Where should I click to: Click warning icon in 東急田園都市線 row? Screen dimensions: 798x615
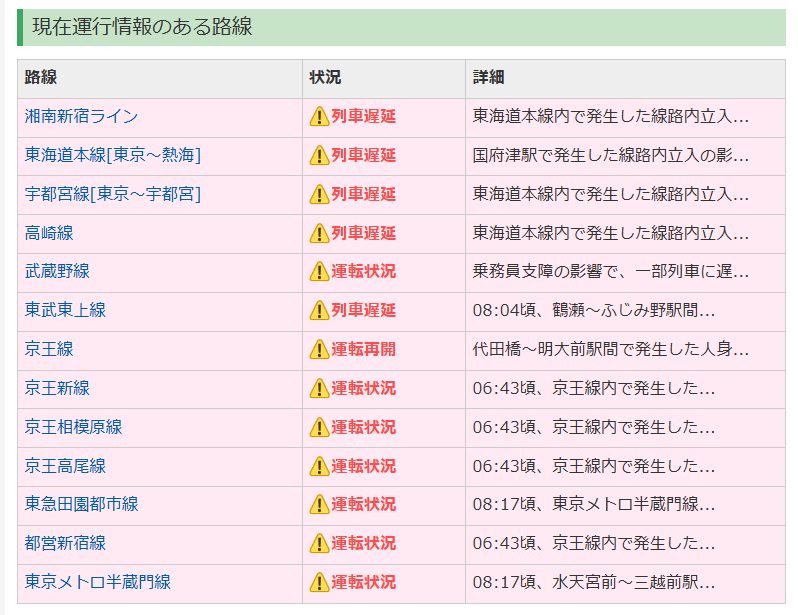coord(319,505)
